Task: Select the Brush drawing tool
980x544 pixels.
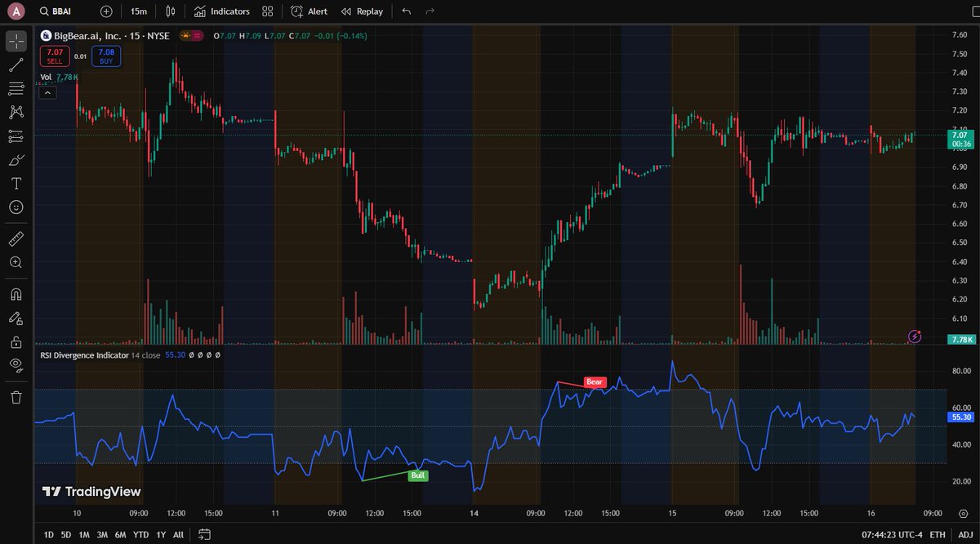Action: click(x=16, y=159)
